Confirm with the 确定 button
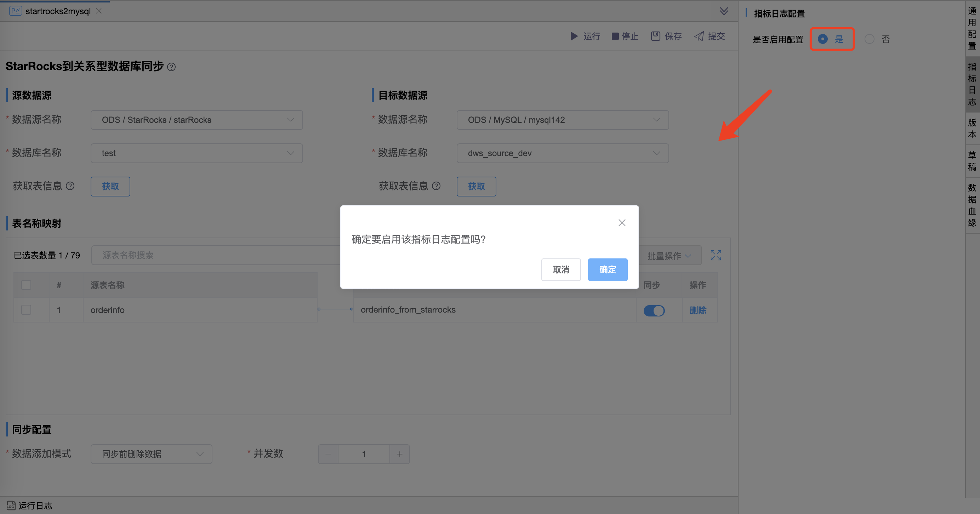The height and width of the screenshot is (514, 980). click(x=607, y=269)
